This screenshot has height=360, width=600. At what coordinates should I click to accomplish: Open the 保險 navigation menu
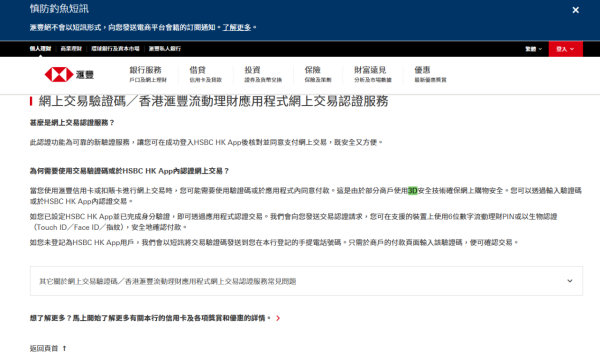[x=318, y=74]
